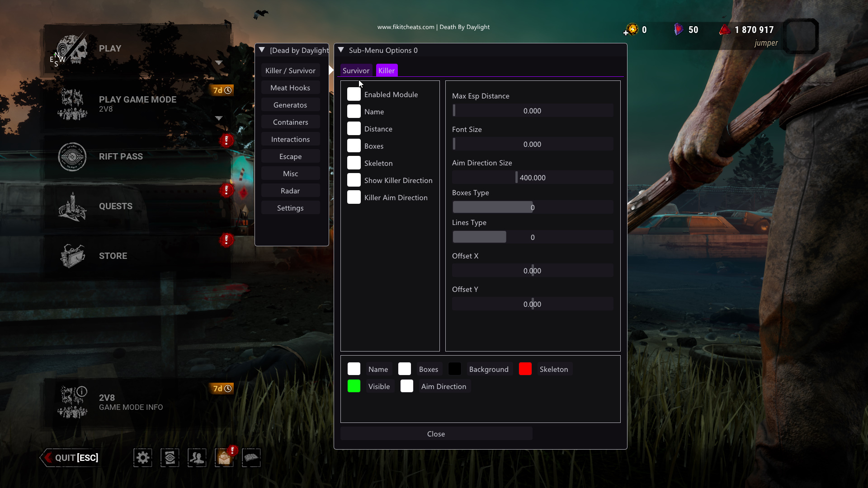868x488 pixels.
Task: Collapse the Dead by Daylight menu triangle
Action: [x=262, y=50]
